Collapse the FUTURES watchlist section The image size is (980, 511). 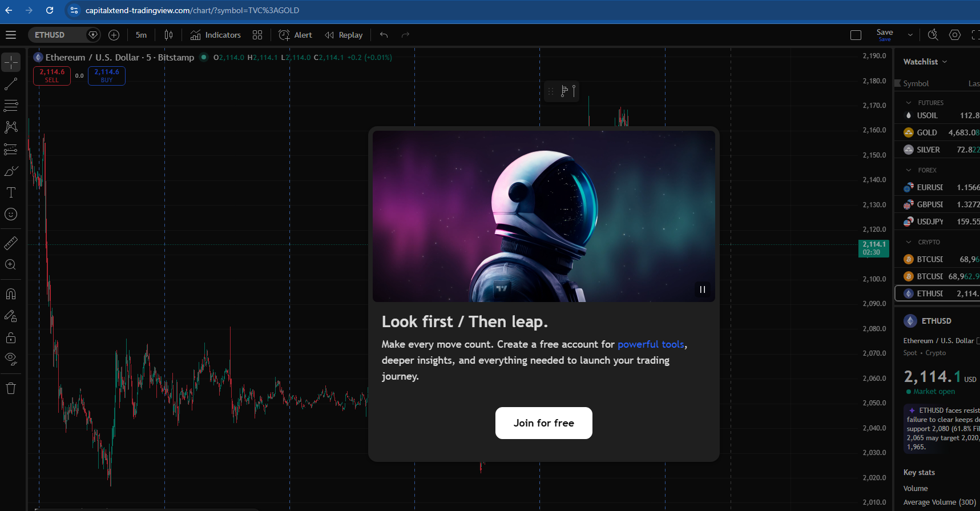tap(909, 103)
